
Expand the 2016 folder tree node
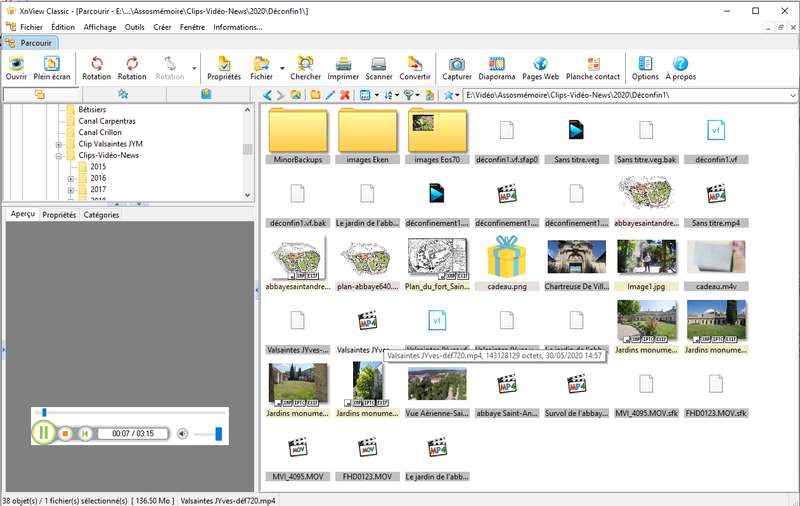tap(71, 179)
